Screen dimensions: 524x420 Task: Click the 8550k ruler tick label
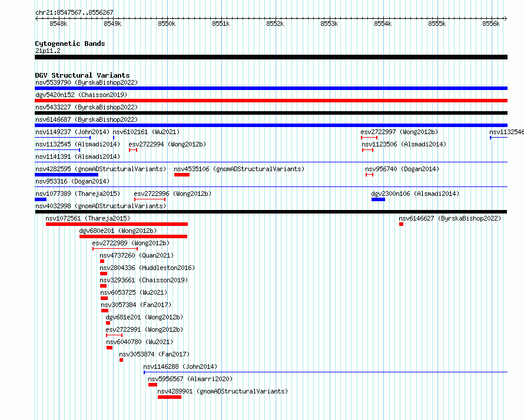coord(167,24)
